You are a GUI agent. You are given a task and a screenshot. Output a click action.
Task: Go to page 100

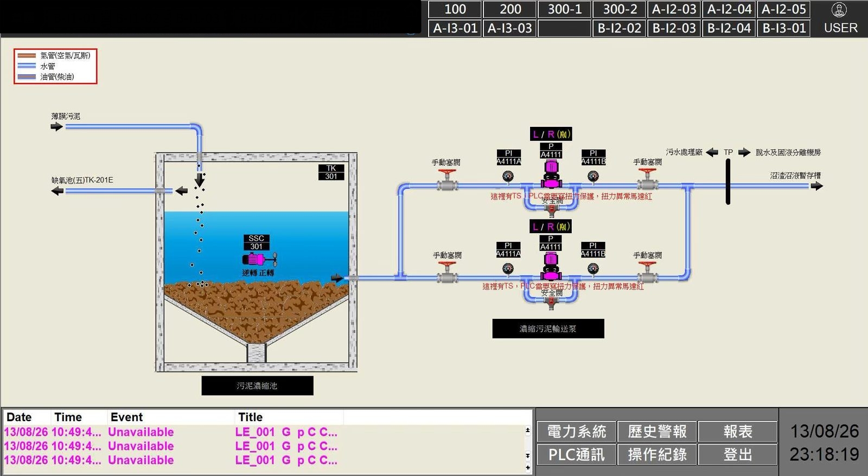tap(455, 9)
